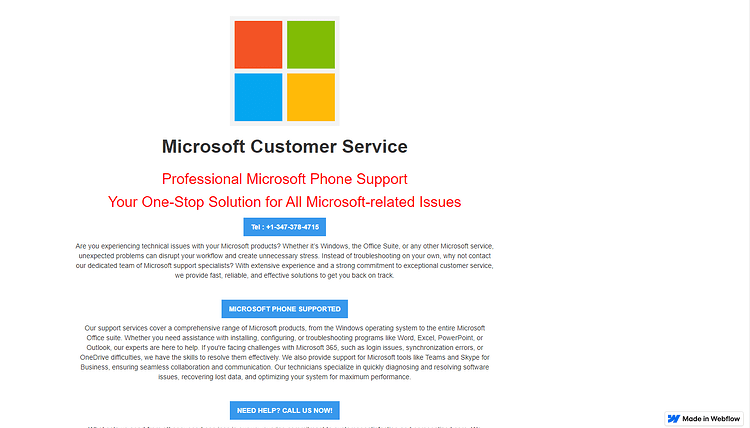Viewport: 750px width, 428px height.
Task: Click the red square of the Microsoft logo
Action: 258,44
